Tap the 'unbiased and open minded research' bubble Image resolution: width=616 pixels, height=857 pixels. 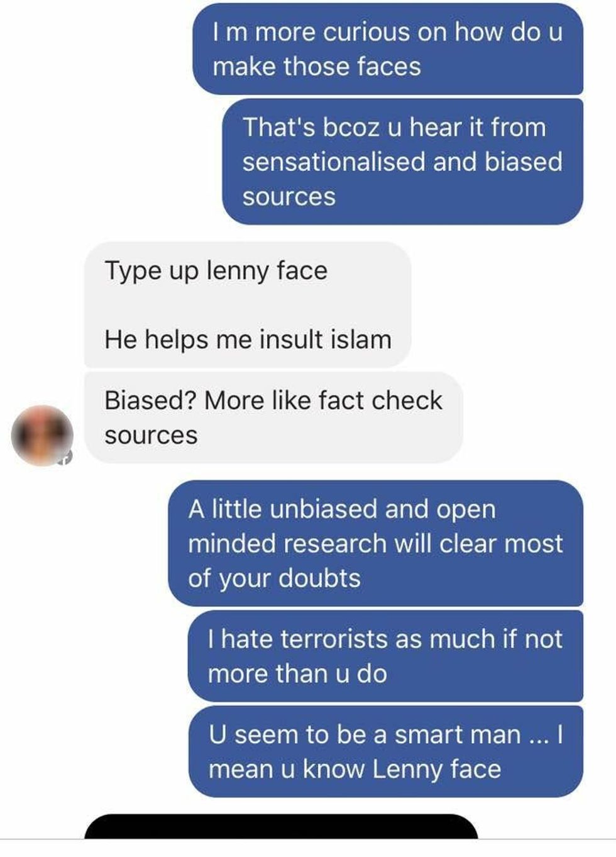[375, 543]
